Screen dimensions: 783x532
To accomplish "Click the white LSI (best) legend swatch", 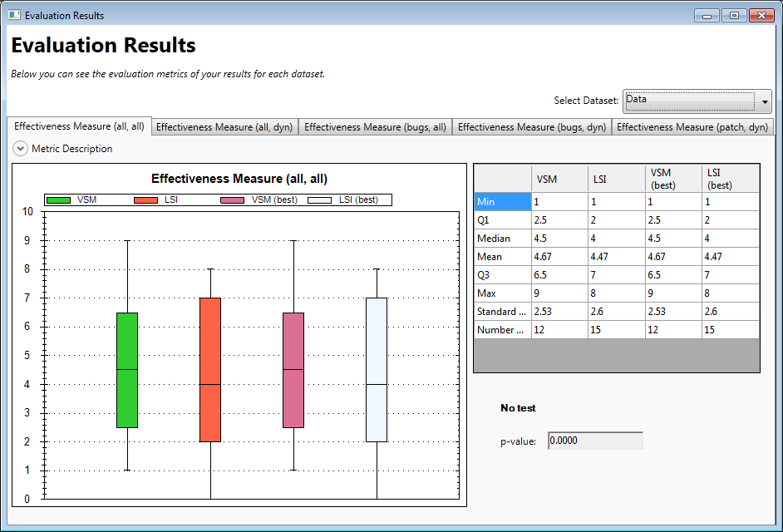I will coord(320,200).
